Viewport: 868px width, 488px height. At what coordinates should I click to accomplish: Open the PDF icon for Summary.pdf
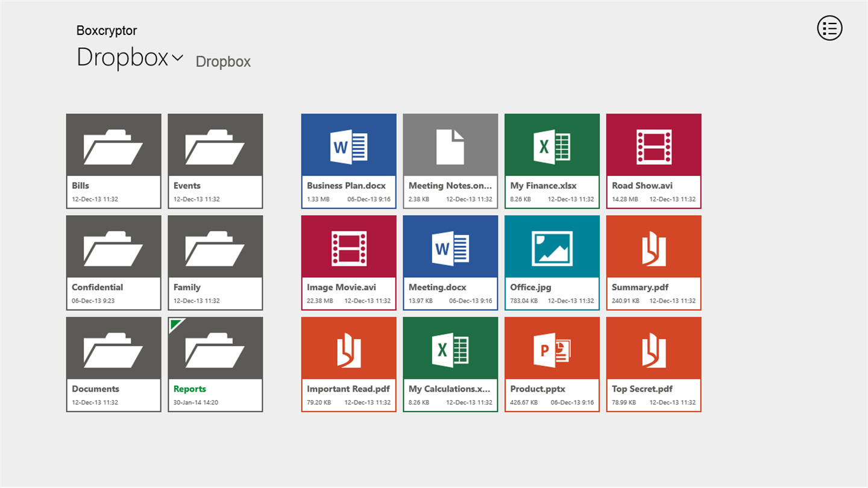pyautogui.click(x=654, y=248)
